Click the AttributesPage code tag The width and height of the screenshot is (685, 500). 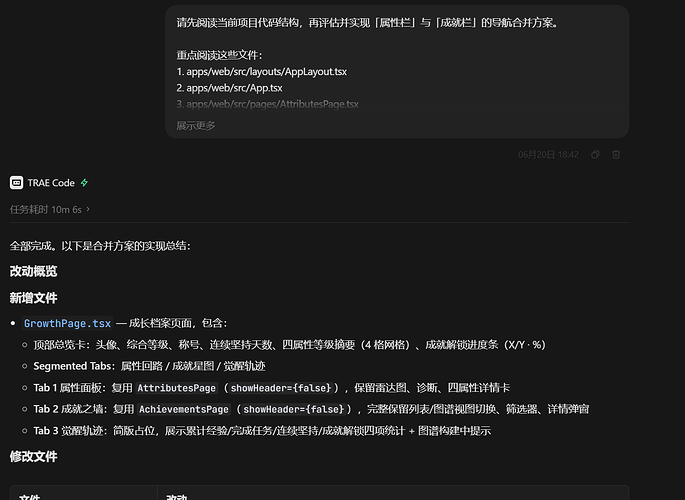(x=176, y=388)
